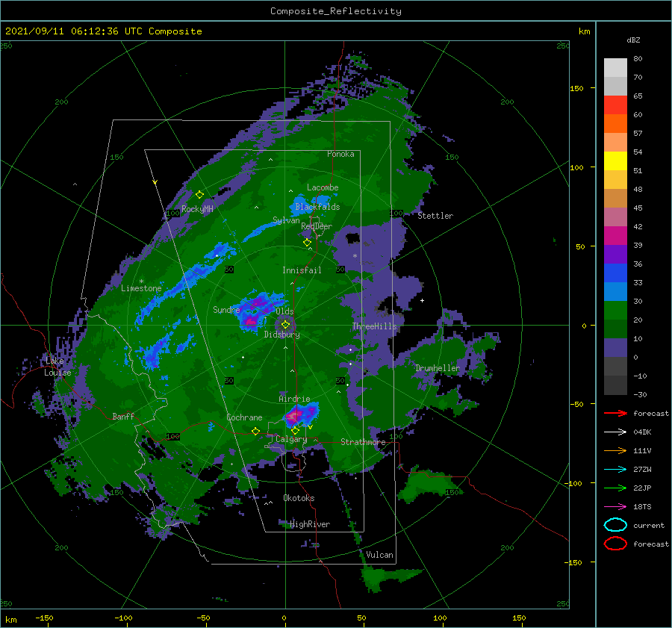This screenshot has width=672, height=628.
Task: Pick the bright green 20–30 dBZ swatch
Action: pos(615,311)
